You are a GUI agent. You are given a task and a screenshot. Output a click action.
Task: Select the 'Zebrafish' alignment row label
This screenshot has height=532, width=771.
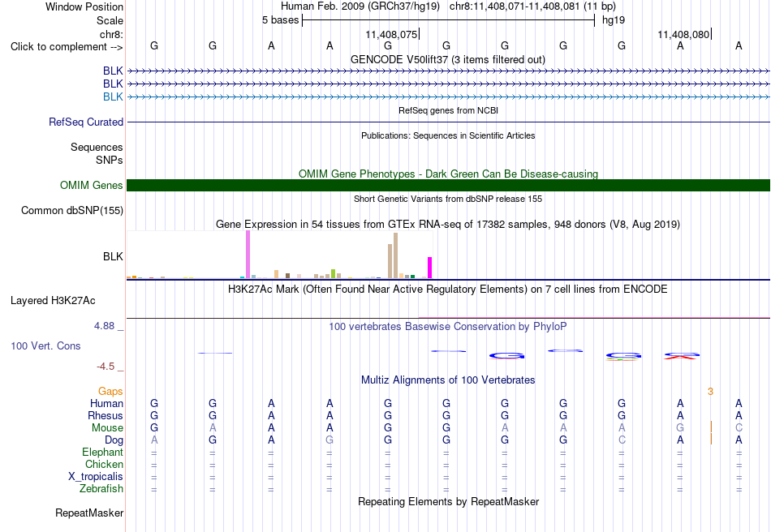tap(101, 489)
